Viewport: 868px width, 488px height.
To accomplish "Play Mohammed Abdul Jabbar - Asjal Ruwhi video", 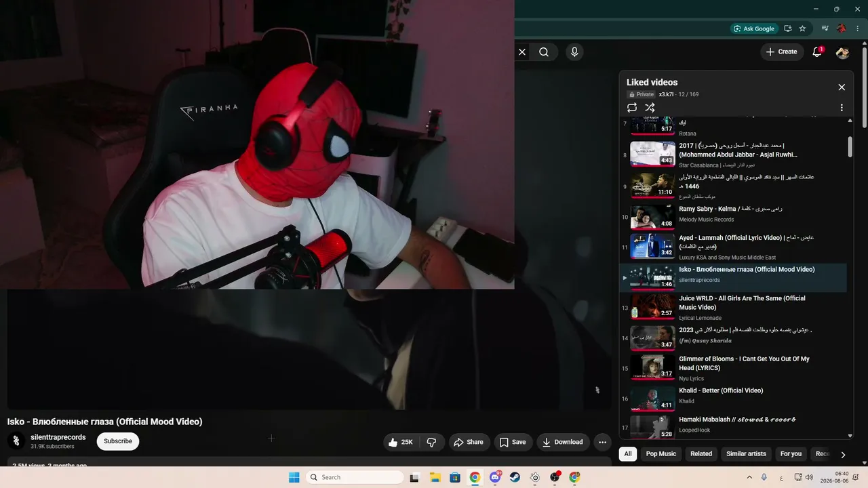I will [x=734, y=154].
